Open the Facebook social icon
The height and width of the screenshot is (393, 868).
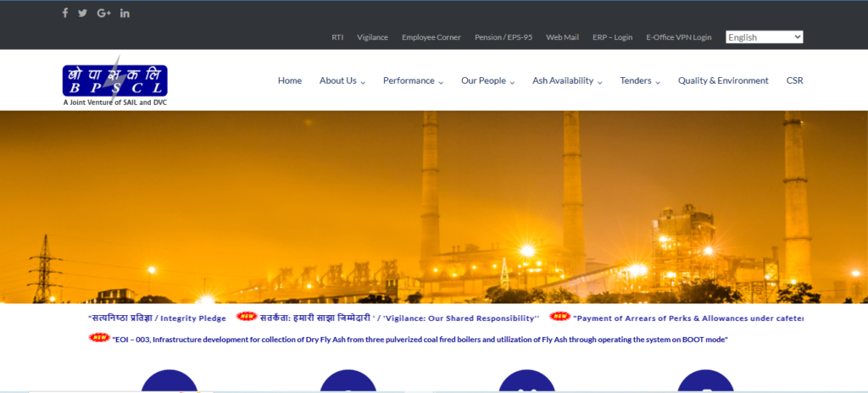(x=65, y=13)
